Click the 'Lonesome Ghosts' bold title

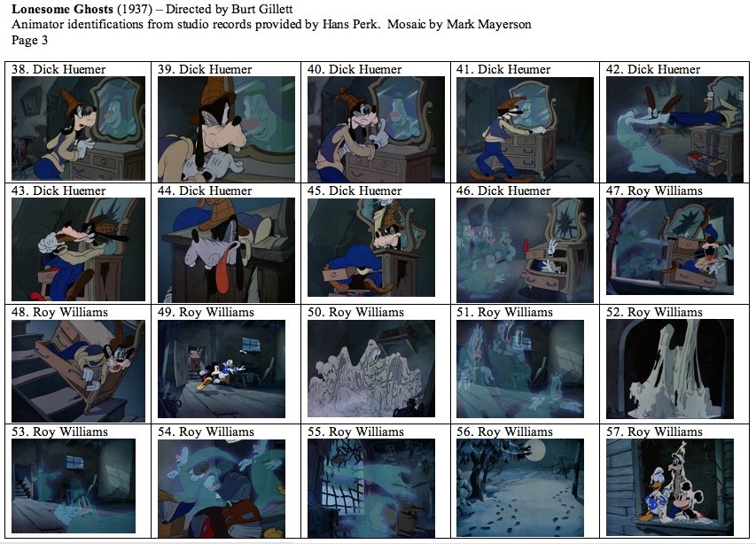pos(62,9)
